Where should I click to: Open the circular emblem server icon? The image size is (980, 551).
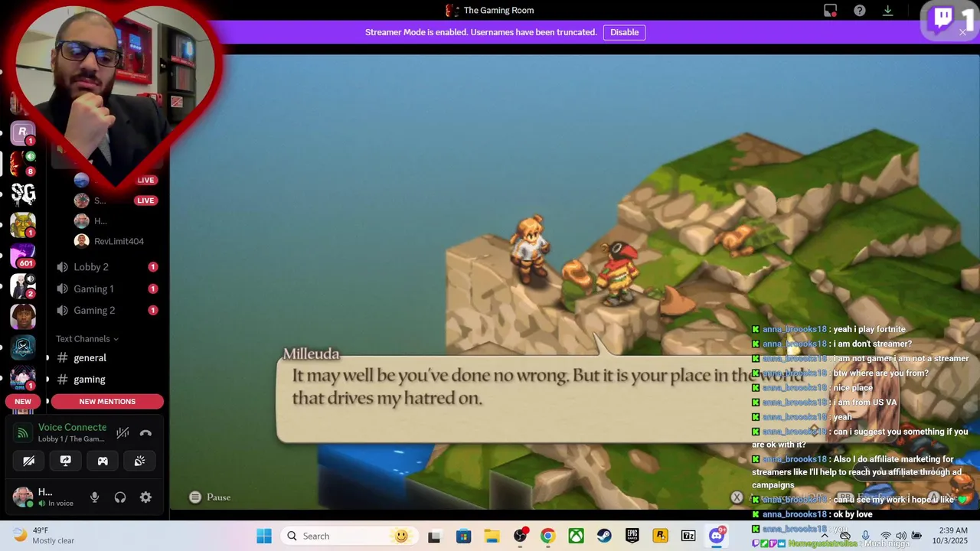click(22, 347)
